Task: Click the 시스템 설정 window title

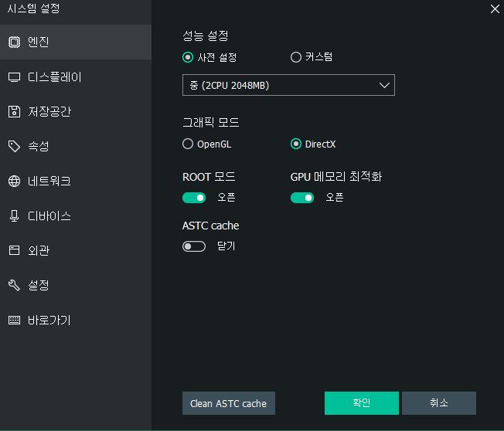Action: pyautogui.click(x=33, y=8)
